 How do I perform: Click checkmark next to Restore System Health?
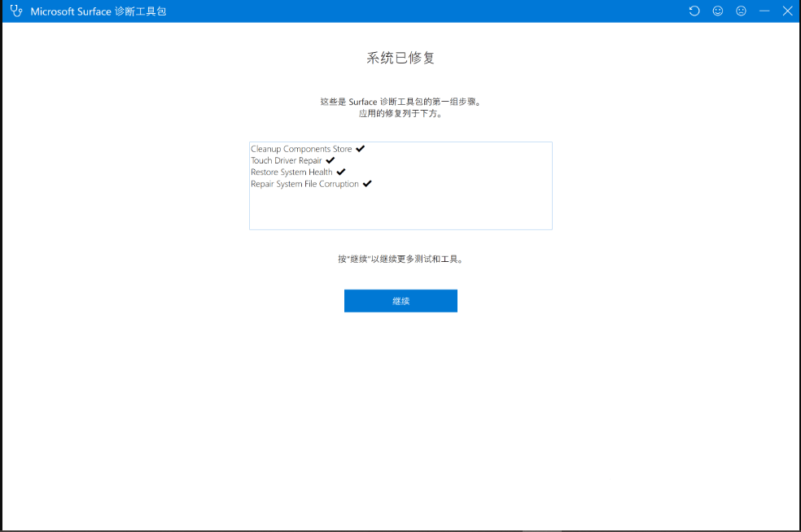tap(341, 172)
